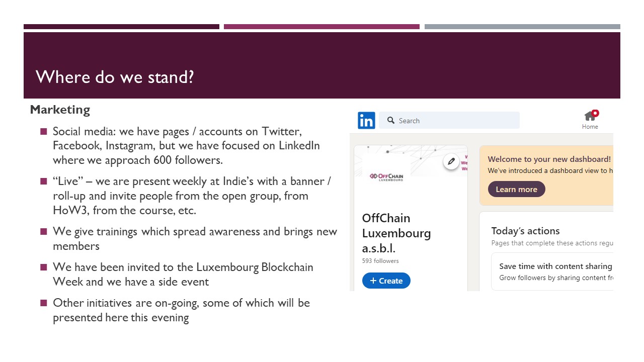Click the Marketing heading text
644x362 pixels.
pos(60,110)
